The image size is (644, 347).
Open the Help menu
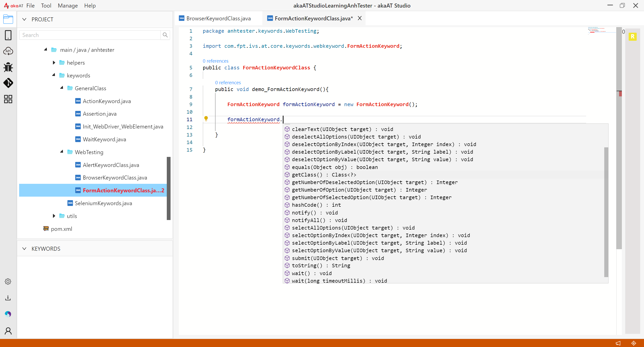pos(90,6)
